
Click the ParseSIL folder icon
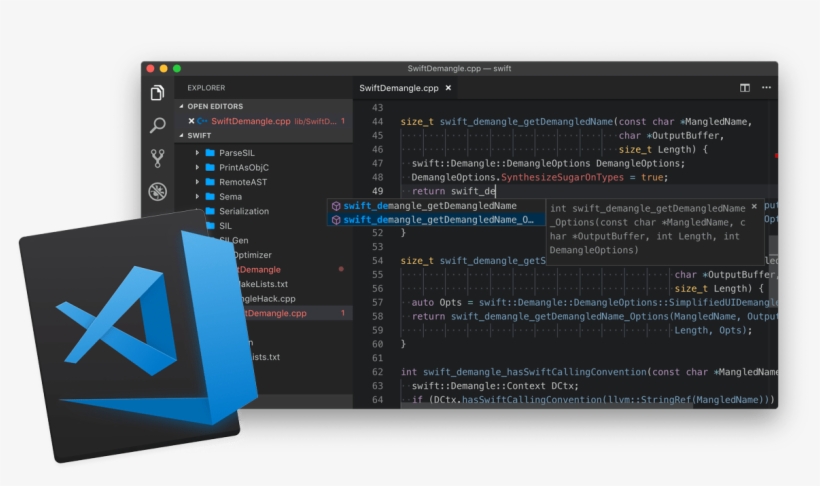point(210,153)
